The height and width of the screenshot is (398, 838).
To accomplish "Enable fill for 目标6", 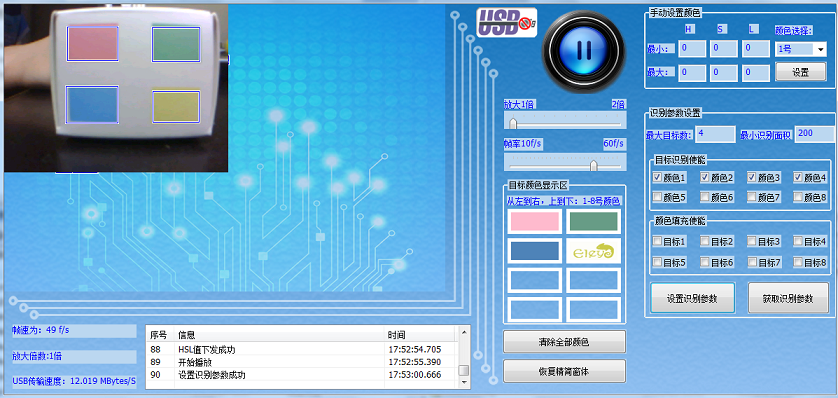I will click(704, 262).
